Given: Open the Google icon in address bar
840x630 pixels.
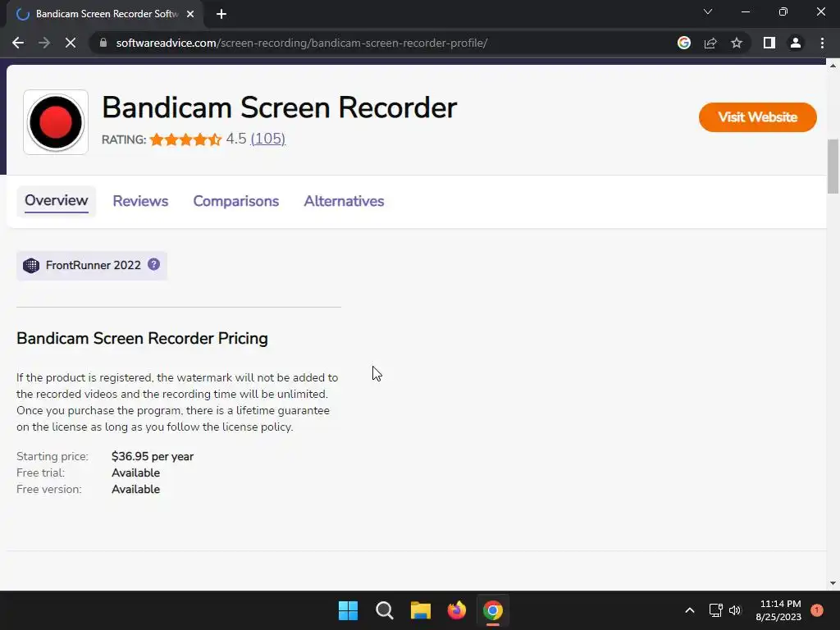Looking at the screenshot, I should coord(684,43).
